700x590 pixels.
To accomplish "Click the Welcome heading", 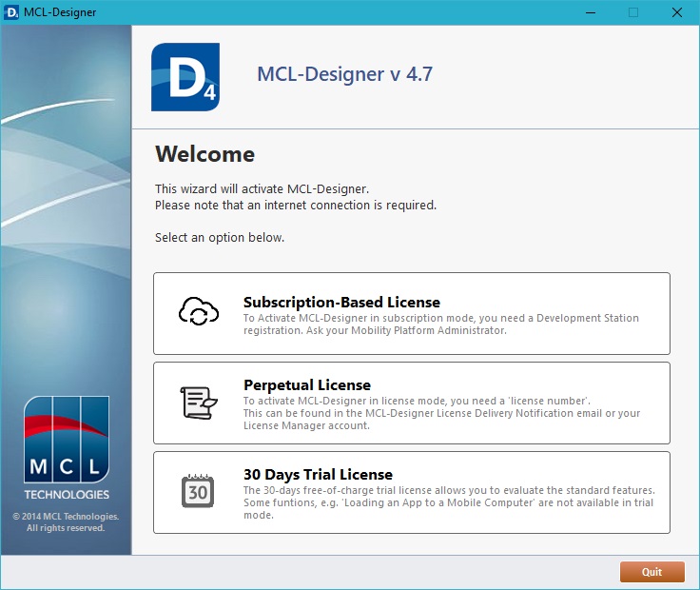I will 204,154.
